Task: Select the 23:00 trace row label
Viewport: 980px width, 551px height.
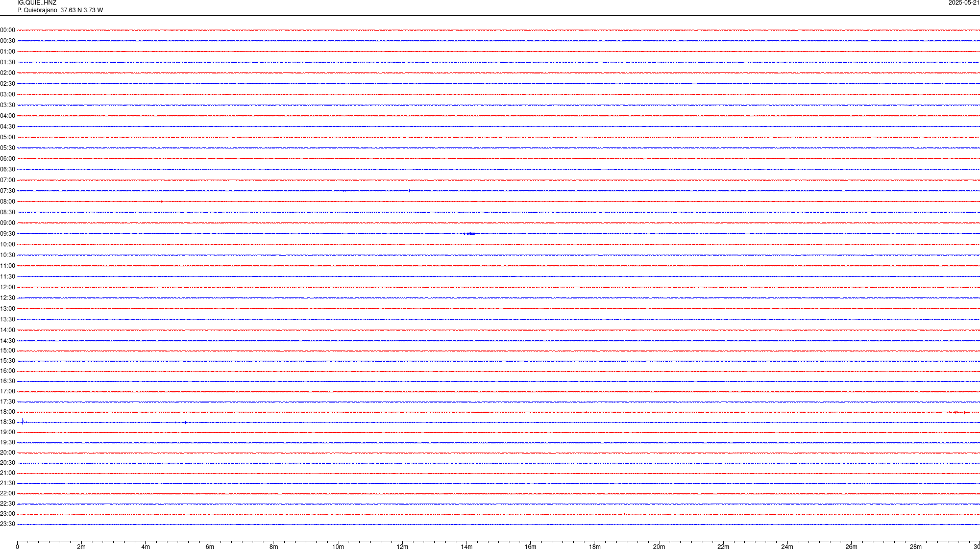Action: 8,514
